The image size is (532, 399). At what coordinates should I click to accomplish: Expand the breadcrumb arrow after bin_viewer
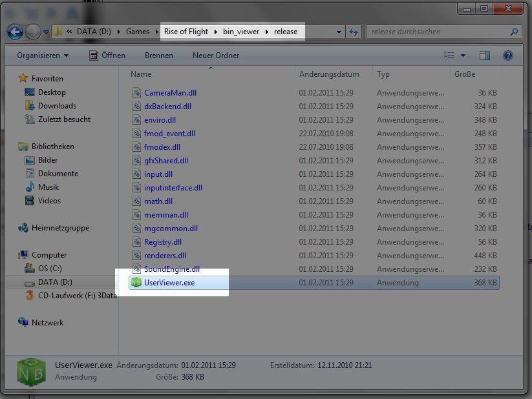coord(267,31)
